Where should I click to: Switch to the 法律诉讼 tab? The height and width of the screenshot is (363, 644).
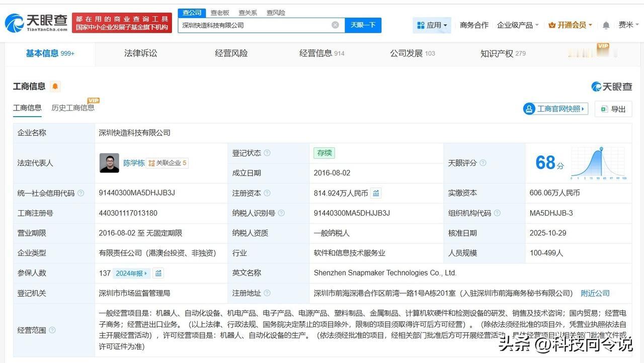tap(140, 53)
